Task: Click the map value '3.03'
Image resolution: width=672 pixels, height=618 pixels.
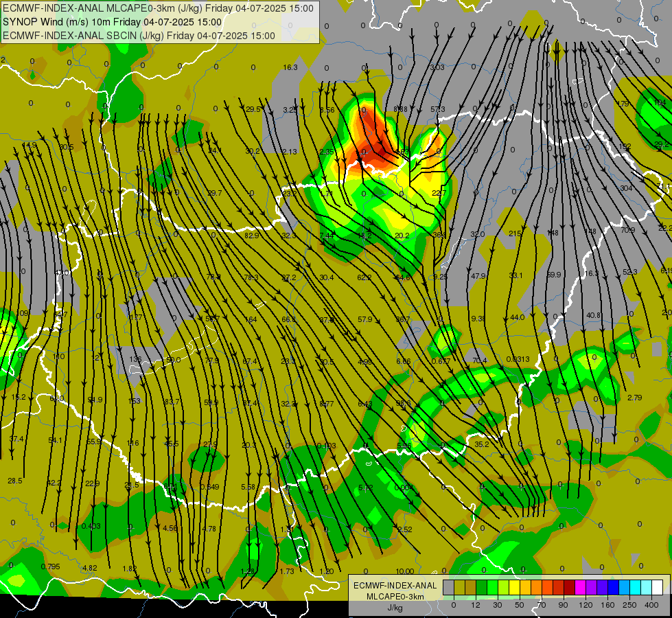Action: pyautogui.click(x=437, y=67)
